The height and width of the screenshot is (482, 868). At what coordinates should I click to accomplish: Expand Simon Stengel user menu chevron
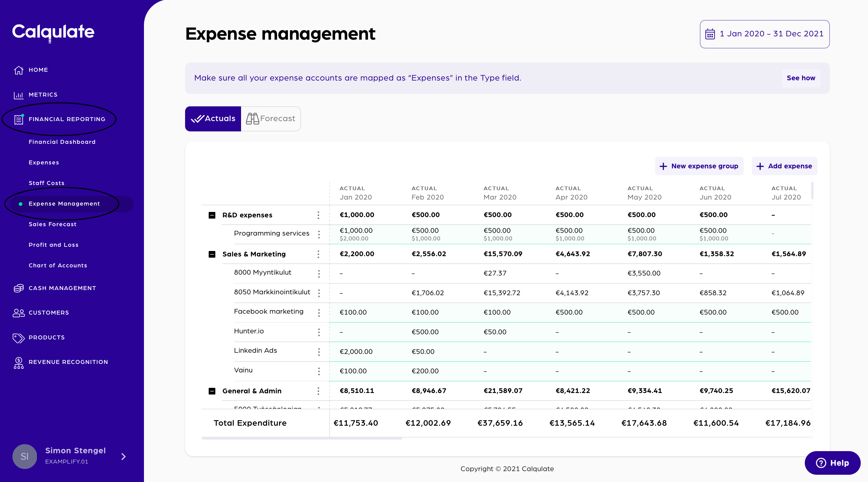[123, 456]
